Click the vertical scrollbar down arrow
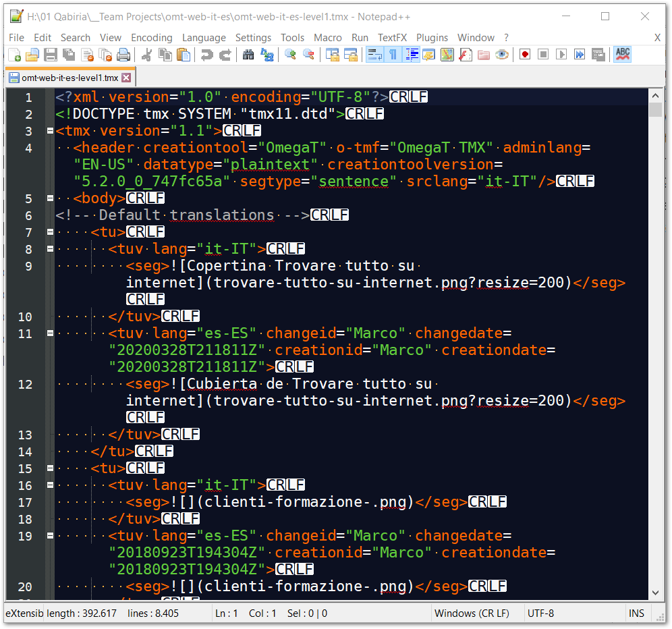 [x=655, y=592]
